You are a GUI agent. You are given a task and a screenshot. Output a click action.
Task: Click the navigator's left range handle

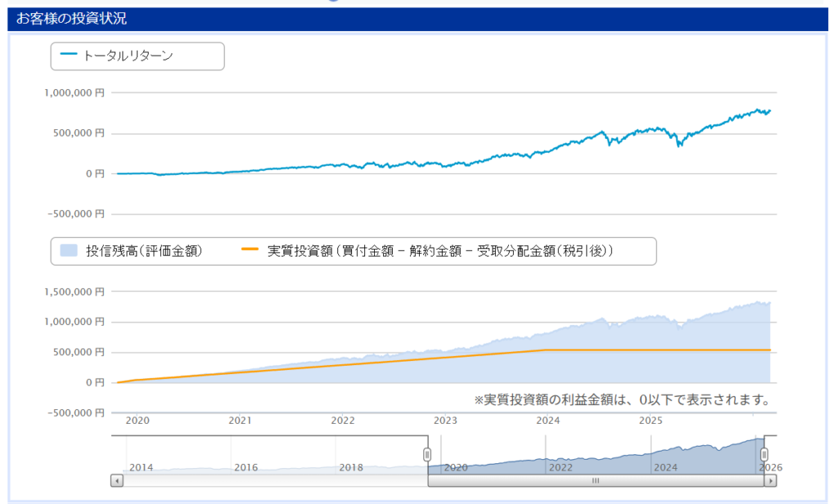427,454
